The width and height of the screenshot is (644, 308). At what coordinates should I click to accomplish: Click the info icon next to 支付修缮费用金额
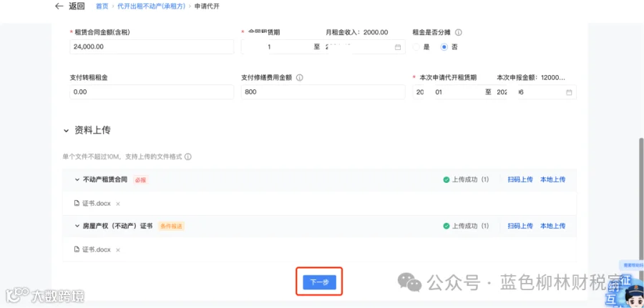[x=299, y=77]
